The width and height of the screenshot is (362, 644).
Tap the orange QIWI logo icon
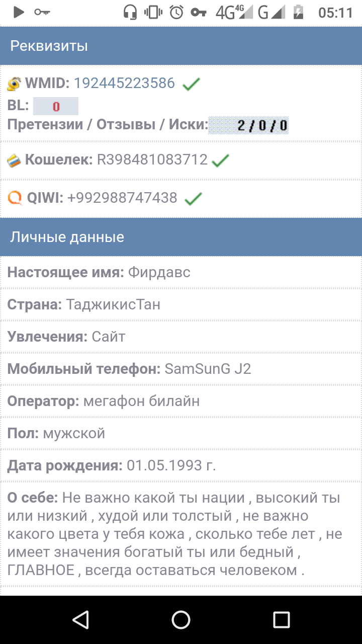coord(15,198)
